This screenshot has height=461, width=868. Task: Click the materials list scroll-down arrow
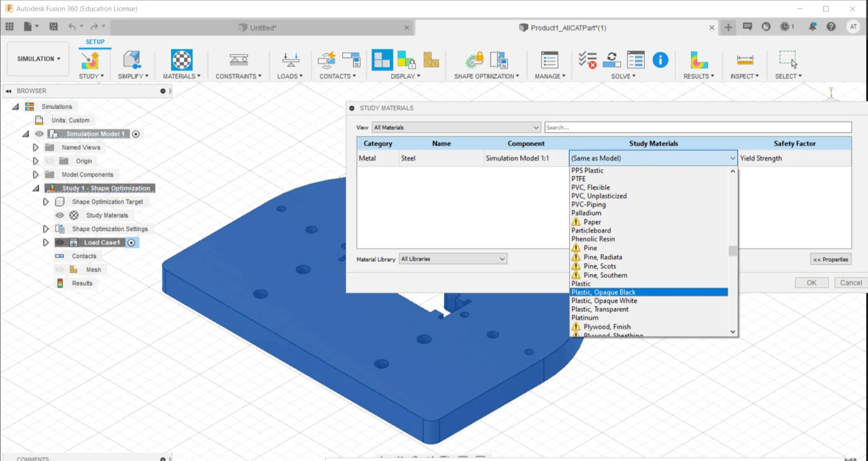pyautogui.click(x=733, y=332)
